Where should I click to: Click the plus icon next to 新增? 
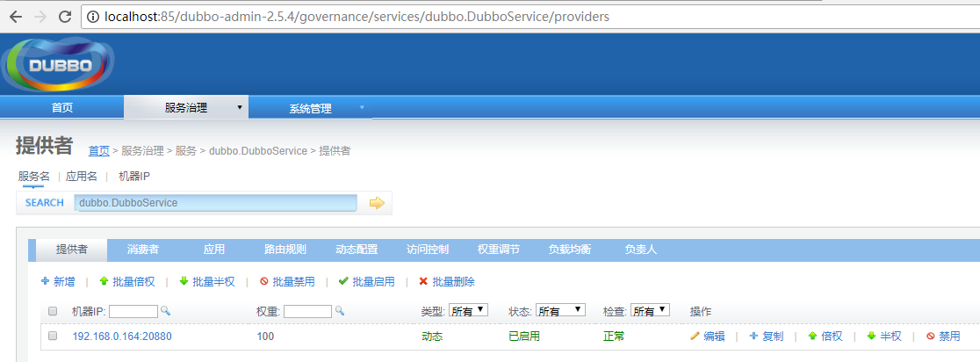pos(45,281)
